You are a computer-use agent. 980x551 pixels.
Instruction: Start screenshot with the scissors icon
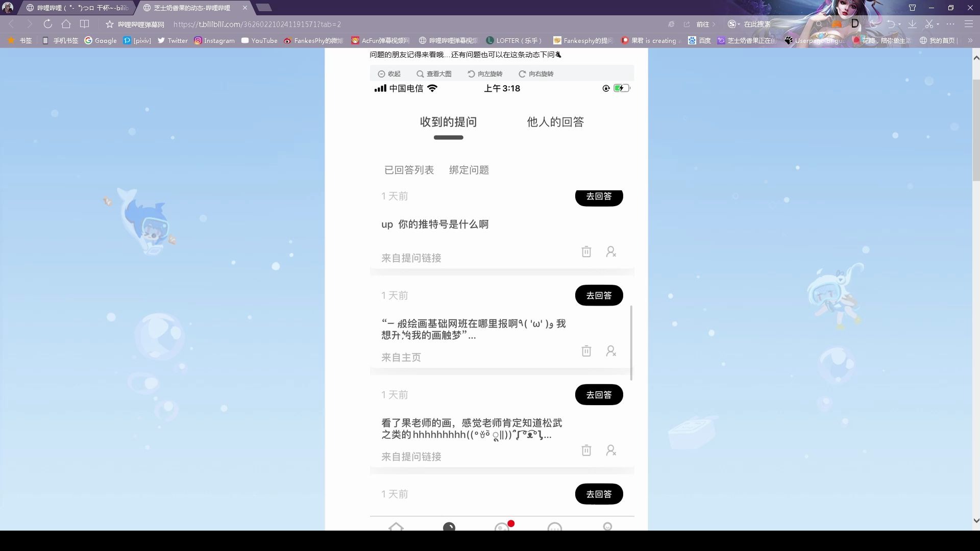[x=929, y=24]
